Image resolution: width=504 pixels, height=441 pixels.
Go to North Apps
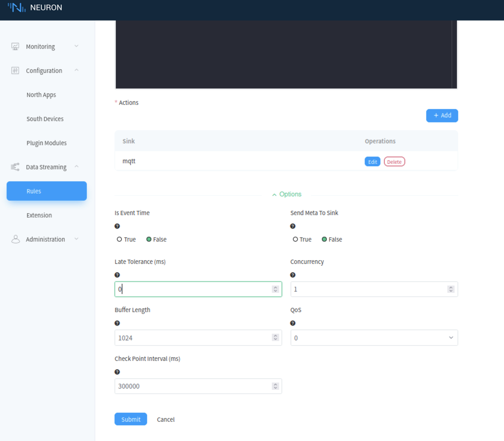point(41,95)
